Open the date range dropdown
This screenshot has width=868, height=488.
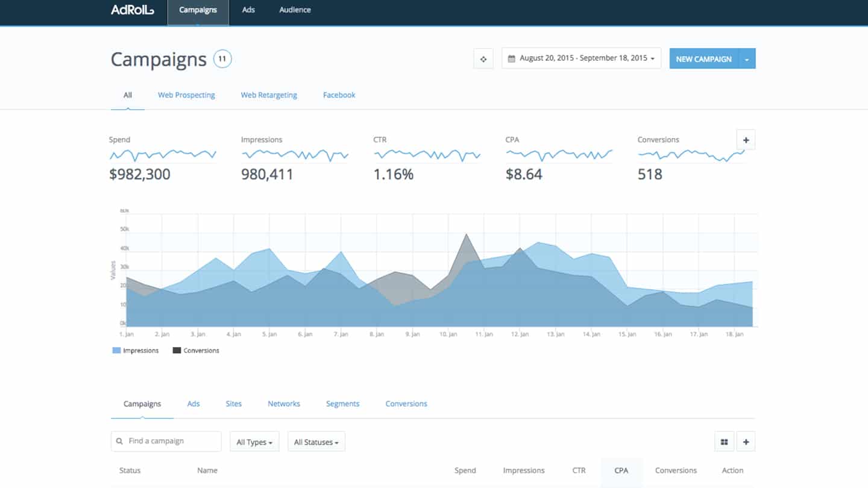(x=581, y=58)
